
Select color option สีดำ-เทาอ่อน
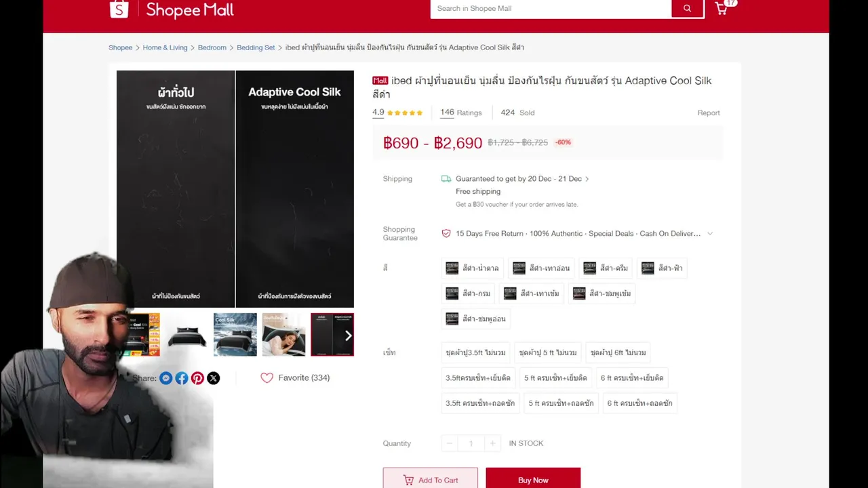(x=541, y=268)
